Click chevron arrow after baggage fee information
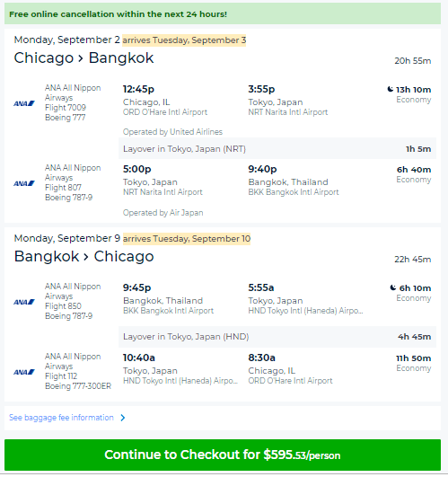The height and width of the screenshot is (477, 448). [123, 418]
